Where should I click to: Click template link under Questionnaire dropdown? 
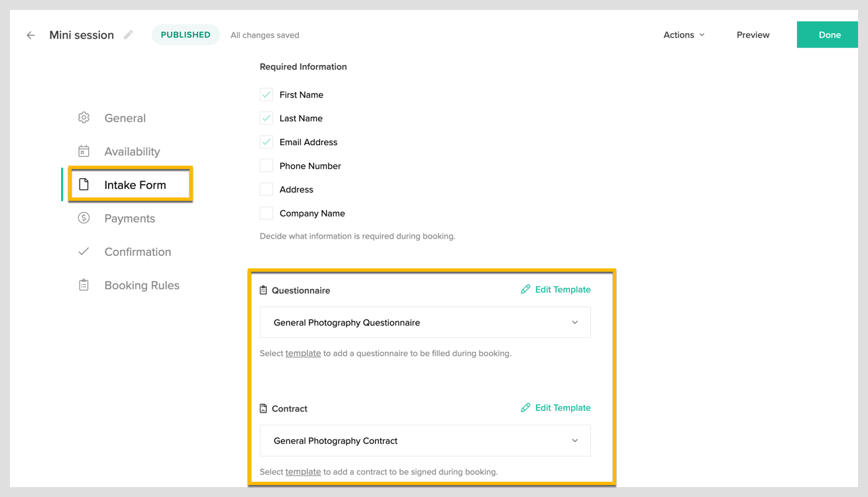[303, 353]
